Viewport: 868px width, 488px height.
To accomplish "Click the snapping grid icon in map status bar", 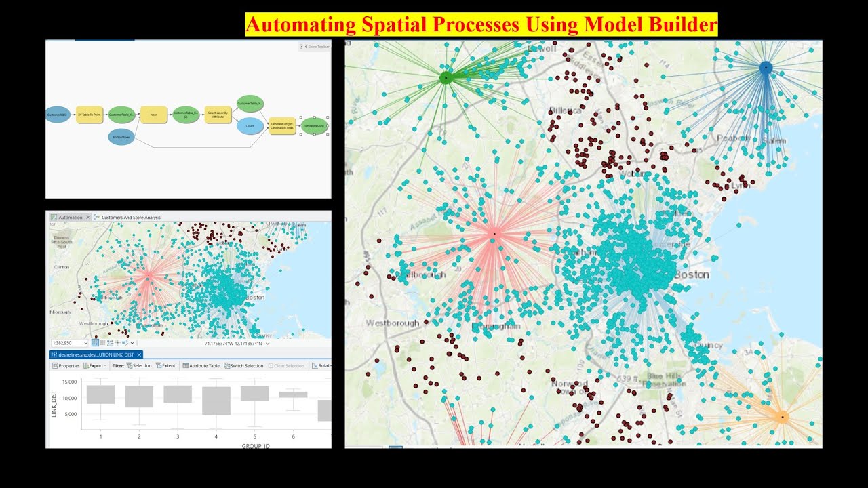I will click(x=96, y=343).
